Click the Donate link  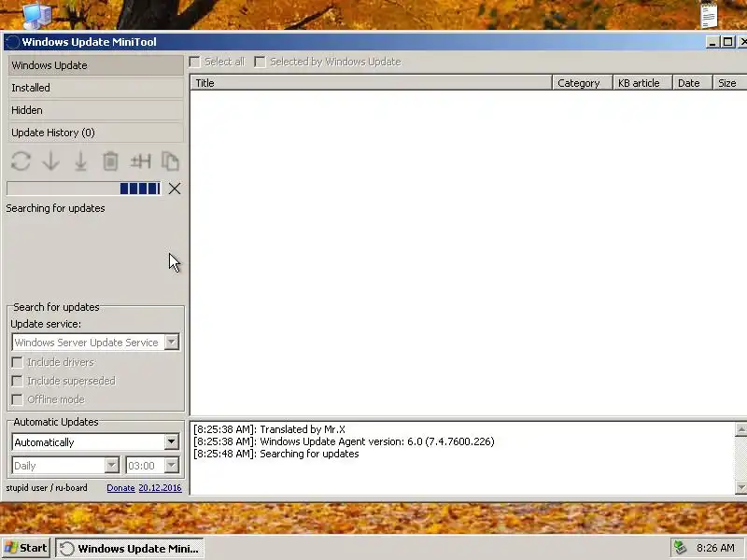point(120,487)
